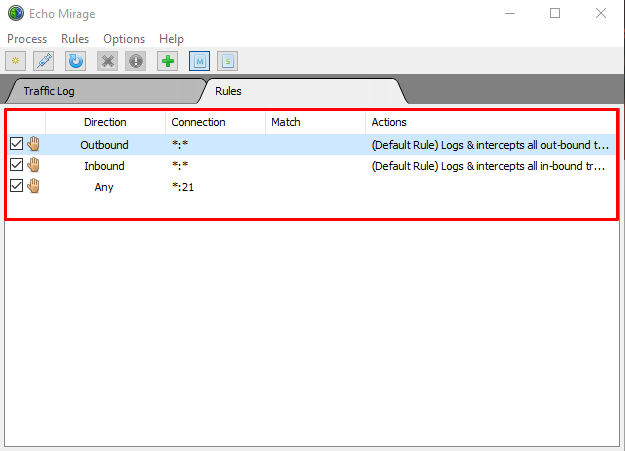Click the hand icon on Inbound rule
The image size is (625, 451).
33,164
